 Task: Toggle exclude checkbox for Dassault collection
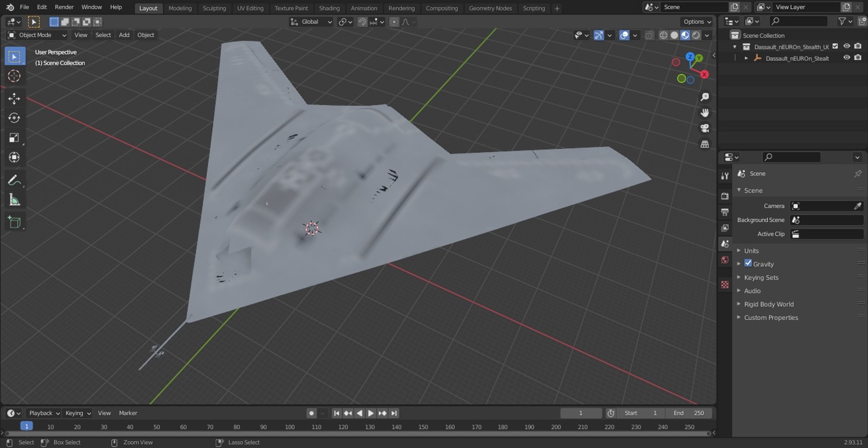pyautogui.click(x=835, y=46)
